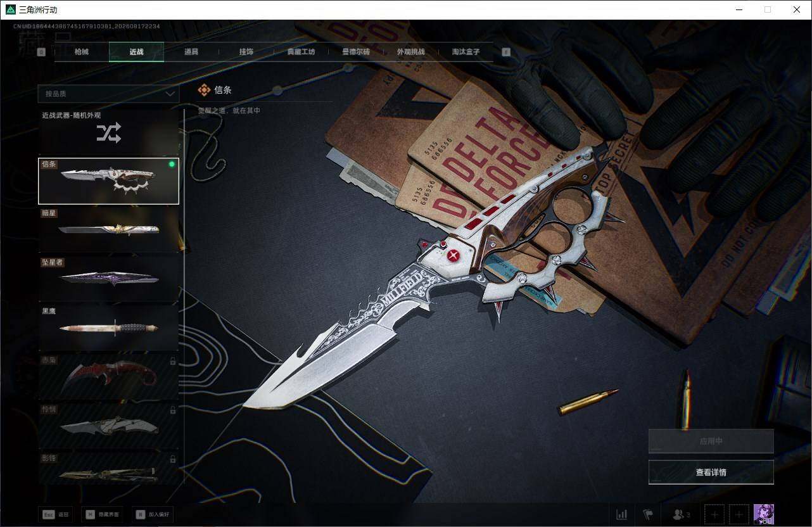Select the 信条 knife skin thumbnail
The image size is (812, 527).
108,181
